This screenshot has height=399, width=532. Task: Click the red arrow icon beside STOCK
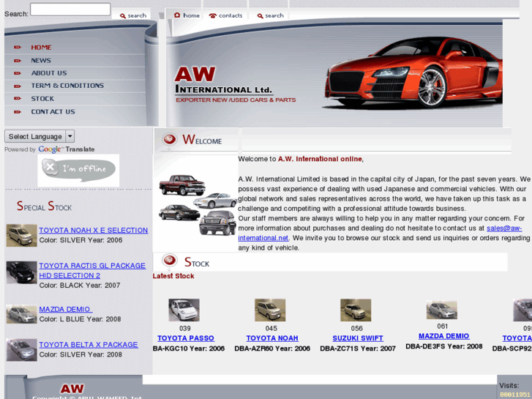click(18, 99)
